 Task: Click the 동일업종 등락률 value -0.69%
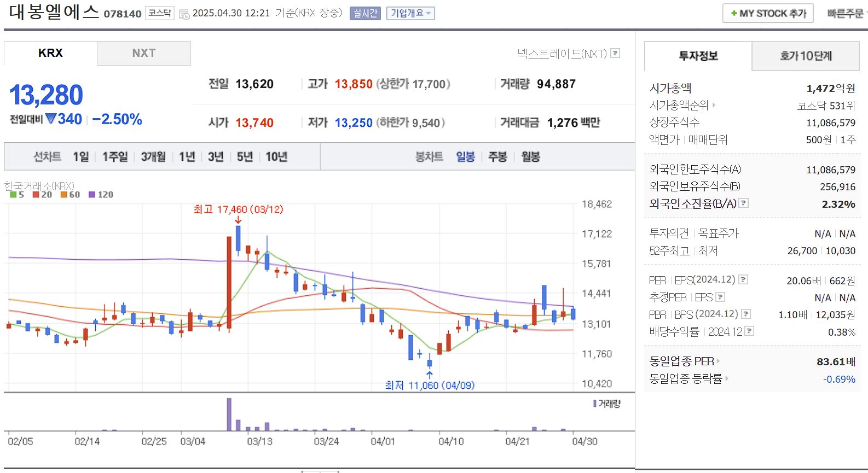(x=839, y=379)
